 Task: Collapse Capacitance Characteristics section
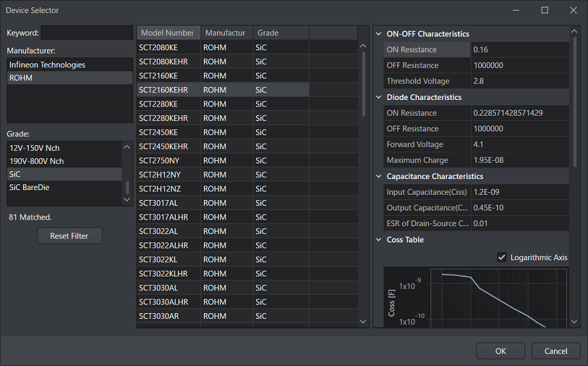coord(379,176)
